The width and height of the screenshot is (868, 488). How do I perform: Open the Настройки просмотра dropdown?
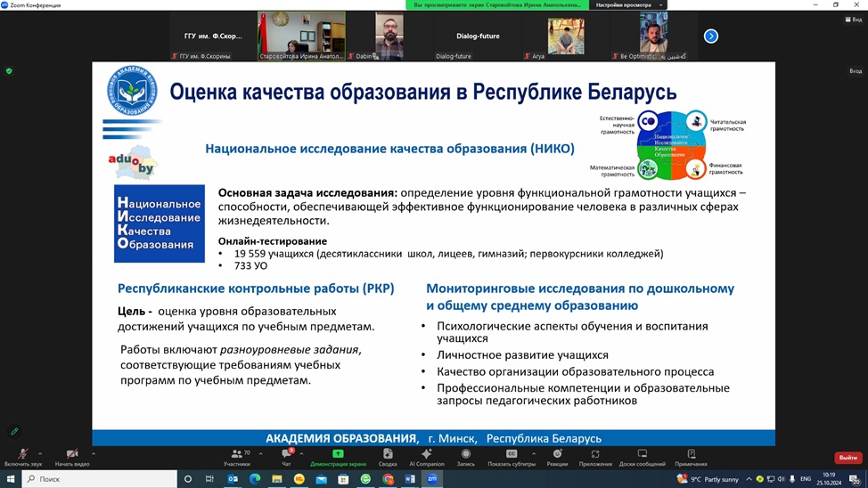pos(628,5)
